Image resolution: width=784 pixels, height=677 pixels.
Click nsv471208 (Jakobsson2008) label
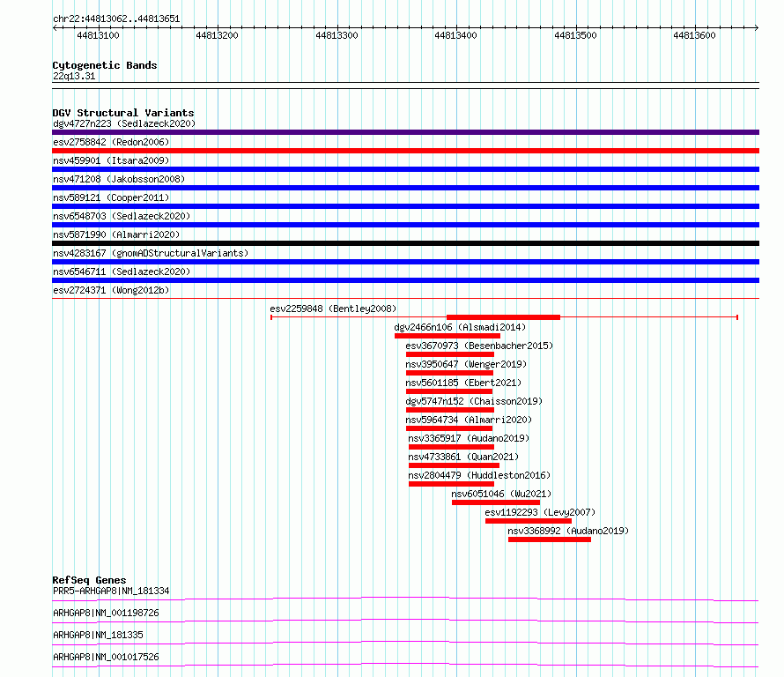(x=119, y=179)
